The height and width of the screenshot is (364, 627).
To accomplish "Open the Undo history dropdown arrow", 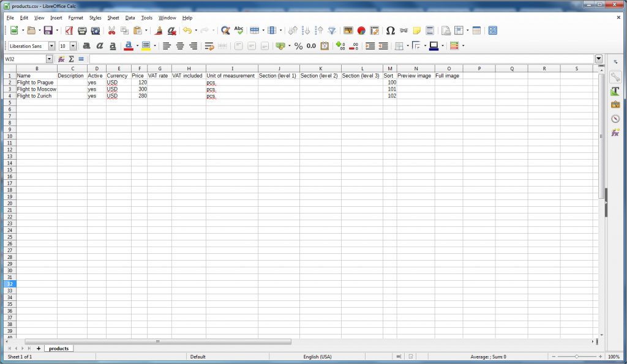I will 196,31.
